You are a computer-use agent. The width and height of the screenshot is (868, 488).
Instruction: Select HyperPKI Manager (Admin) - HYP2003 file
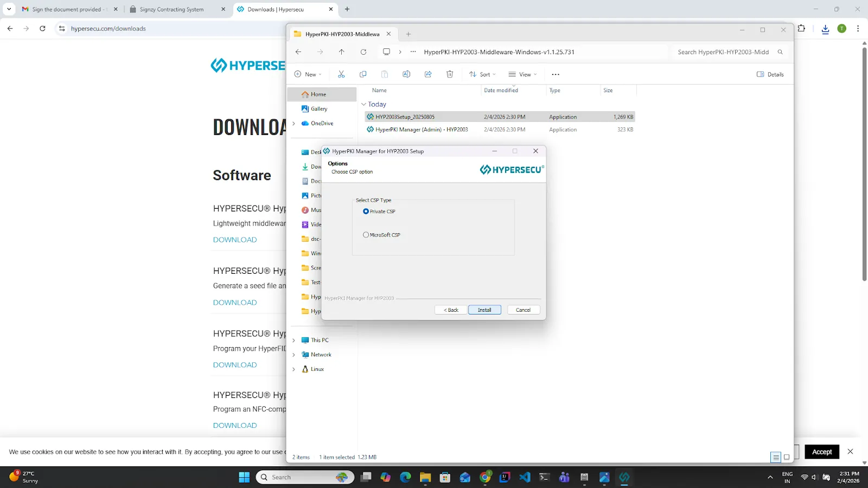point(500,130)
